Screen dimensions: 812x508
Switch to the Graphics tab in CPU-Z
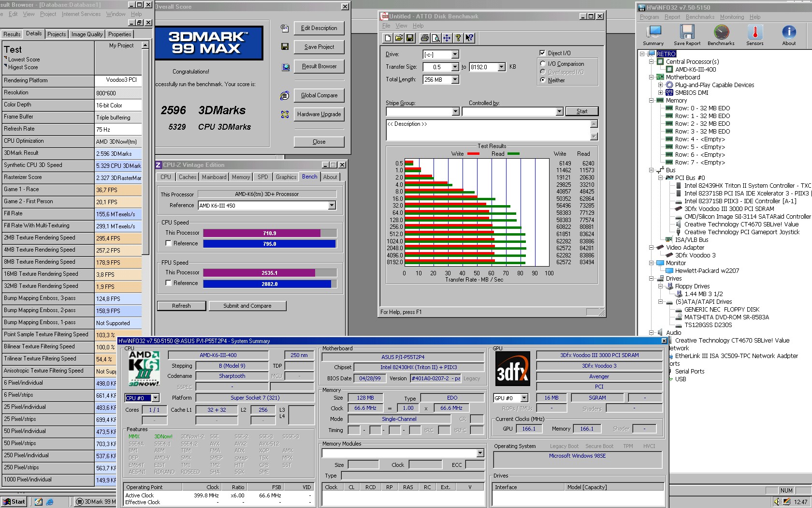[286, 177]
